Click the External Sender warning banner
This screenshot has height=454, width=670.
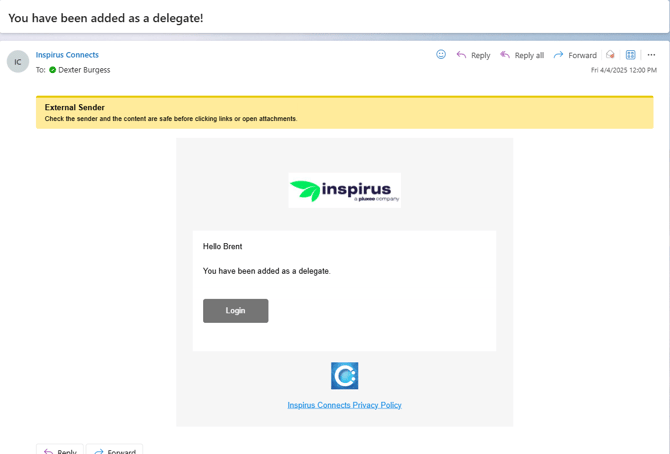pos(344,112)
